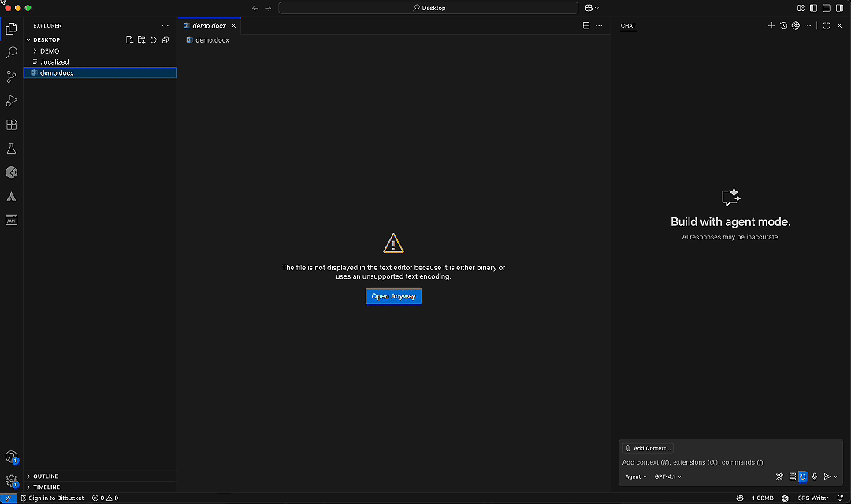Open the Agent mode dropdown

[x=636, y=477]
